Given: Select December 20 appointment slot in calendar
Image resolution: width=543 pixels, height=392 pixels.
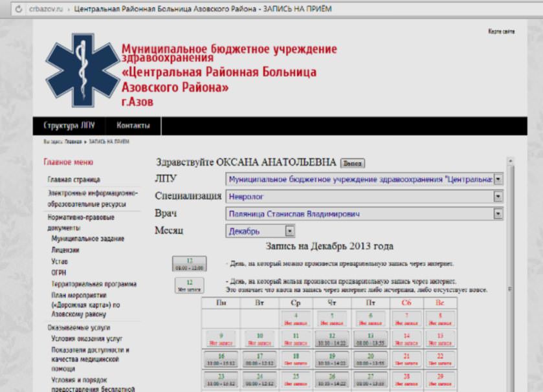Looking at the screenshot, I should [x=370, y=359].
